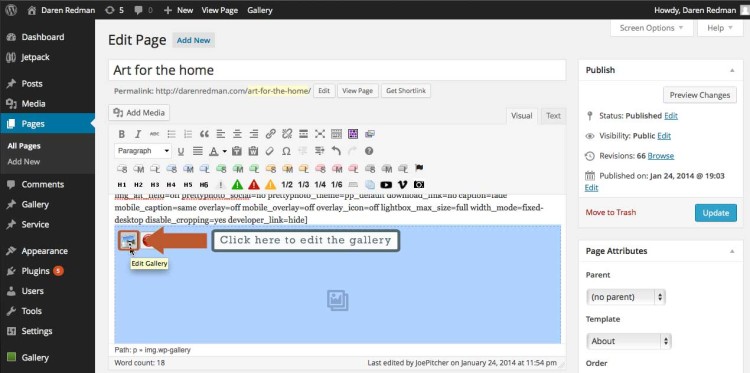Viewport: 750px width, 373px height.
Task: Open the 5 pending updates indicator
Action: tap(114, 10)
